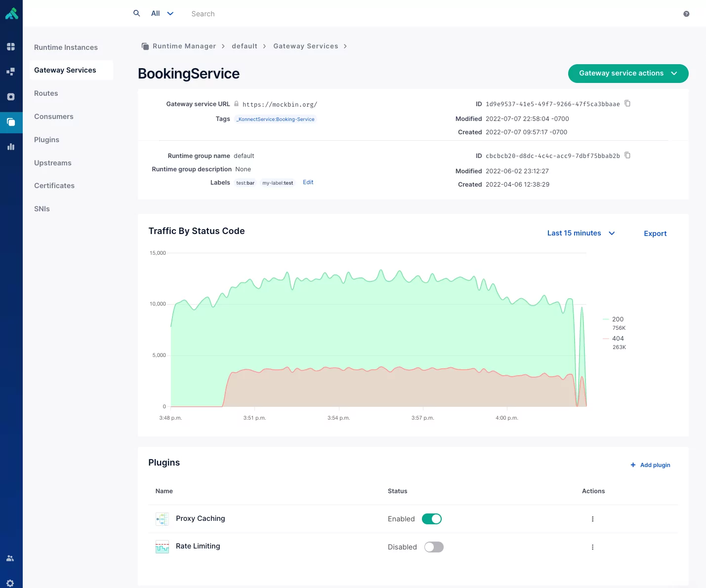Image resolution: width=706 pixels, height=588 pixels.
Task: Export the traffic chart data
Action: [655, 234]
